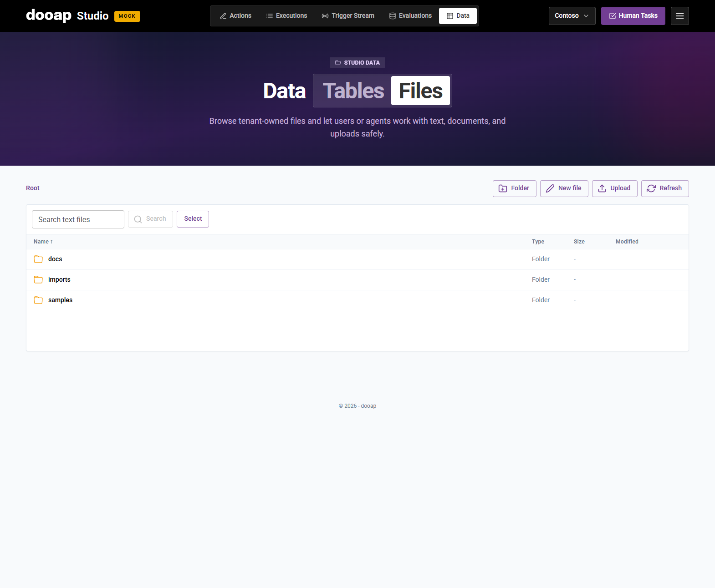Click the broadcast icon on Trigger Stream
Viewport: 715px width, 588px height.
tap(325, 16)
